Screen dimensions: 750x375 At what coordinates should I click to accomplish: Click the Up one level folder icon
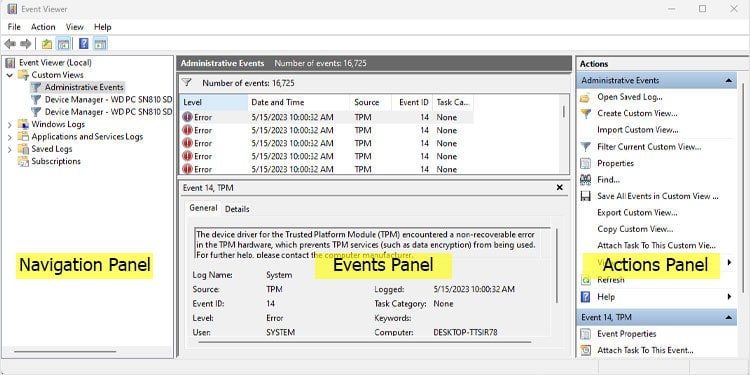point(47,44)
